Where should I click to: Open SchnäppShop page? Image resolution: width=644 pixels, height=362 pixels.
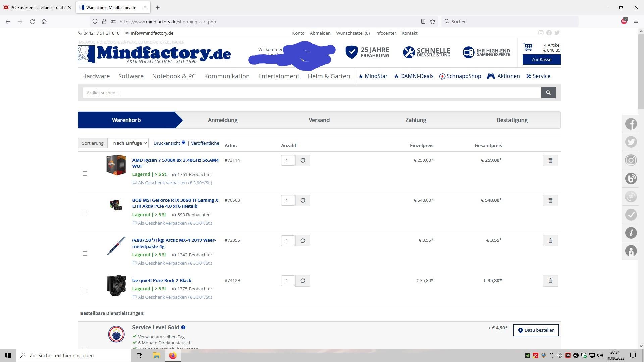coord(460,76)
